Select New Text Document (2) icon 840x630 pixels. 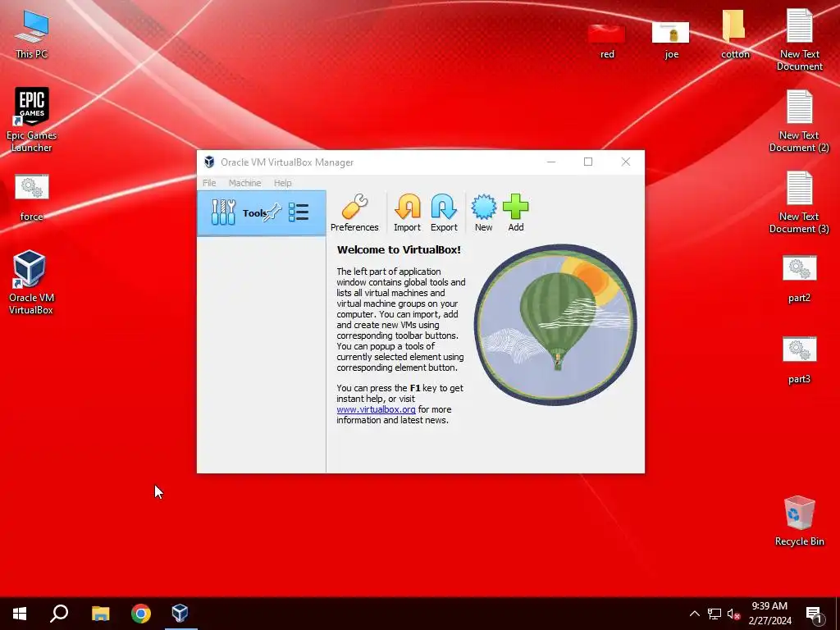tap(799, 121)
